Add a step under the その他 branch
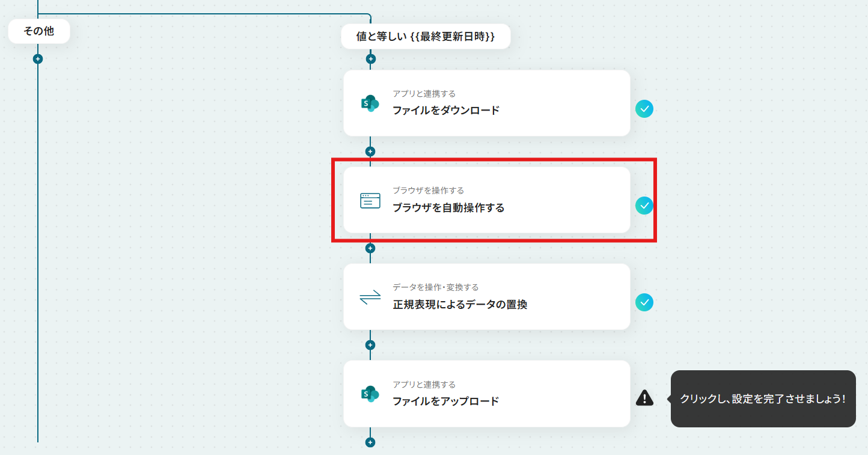Image resolution: width=868 pixels, height=455 pixels. 38,59
